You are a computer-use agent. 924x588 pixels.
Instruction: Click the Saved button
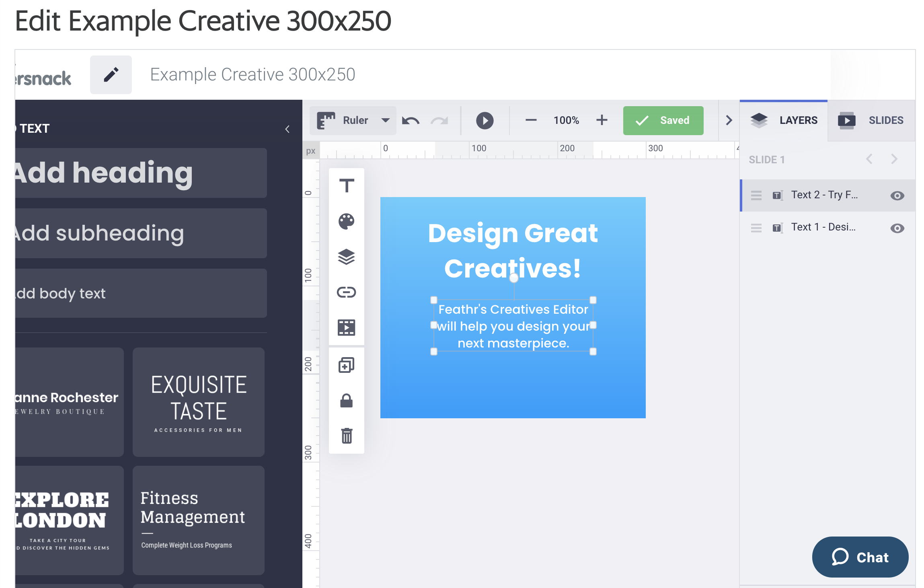(x=663, y=120)
